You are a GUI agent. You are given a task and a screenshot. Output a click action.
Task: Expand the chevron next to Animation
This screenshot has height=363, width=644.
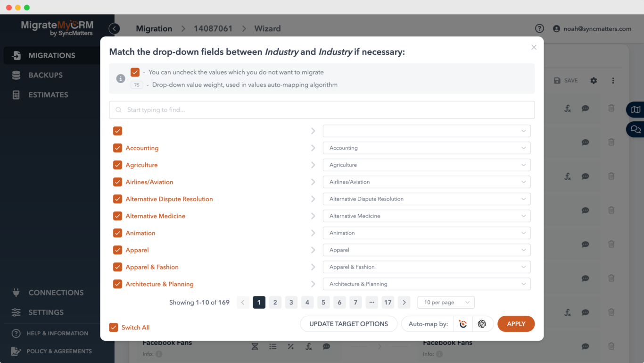tap(313, 233)
